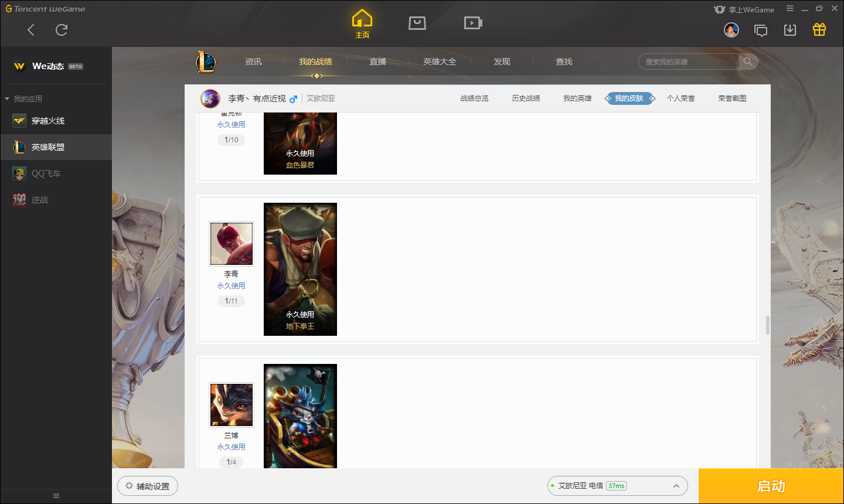Image resolution: width=844 pixels, height=504 pixels.
Task: Switch to 个人荣誉 sub-tab
Action: [x=680, y=98]
